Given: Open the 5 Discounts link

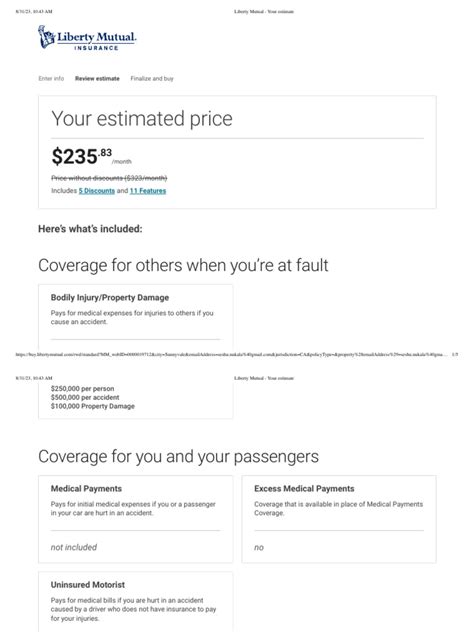Looking at the screenshot, I should [x=97, y=191].
